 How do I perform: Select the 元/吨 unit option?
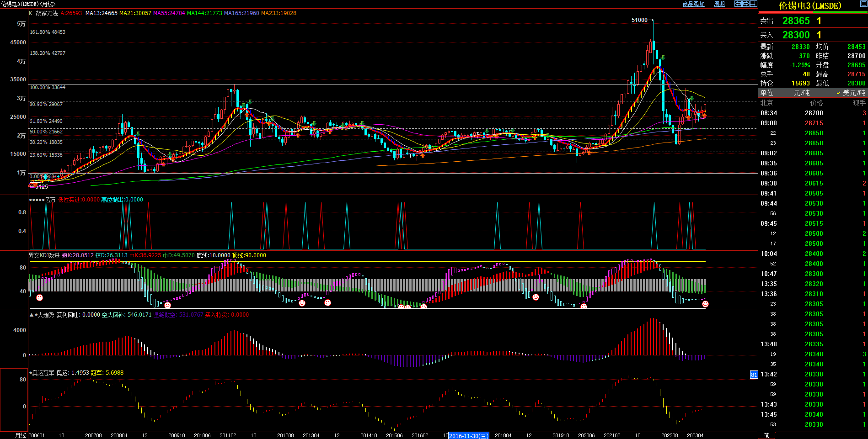pos(801,93)
